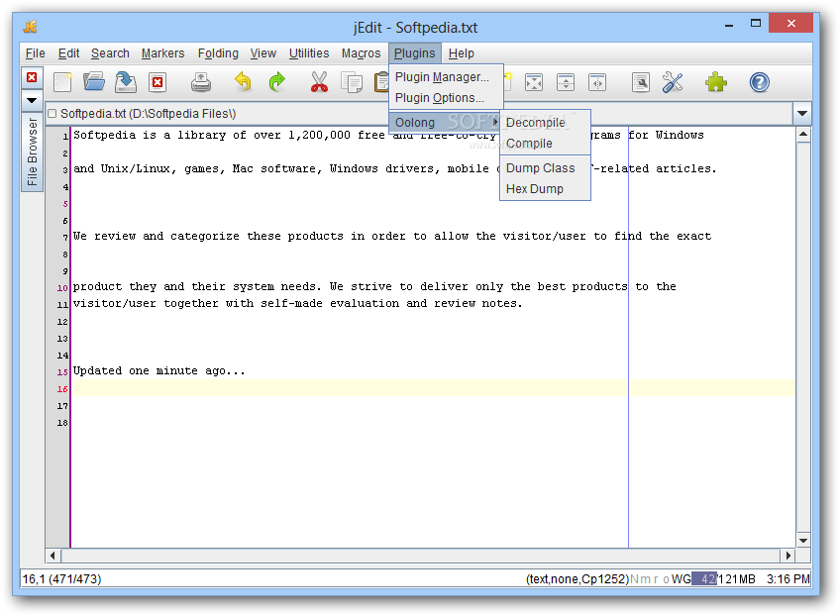The image size is (840, 616).
Task: Toggle the Softpedia.txt buffer checkbox
Action: click(52, 114)
